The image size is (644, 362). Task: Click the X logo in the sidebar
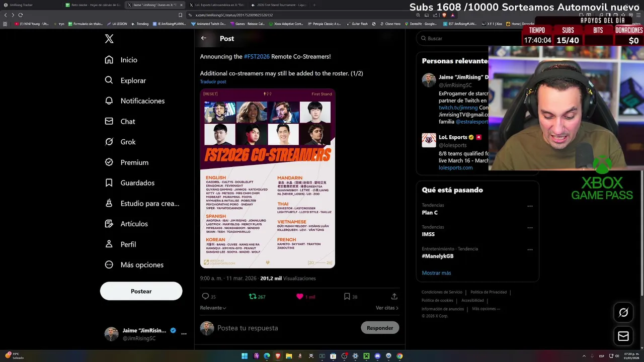[109, 39]
